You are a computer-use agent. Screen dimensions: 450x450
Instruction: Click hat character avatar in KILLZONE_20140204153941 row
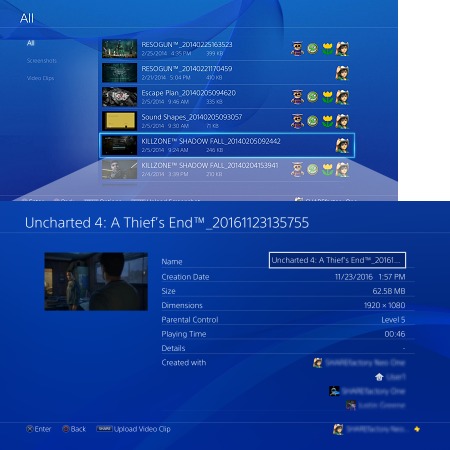click(x=297, y=169)
